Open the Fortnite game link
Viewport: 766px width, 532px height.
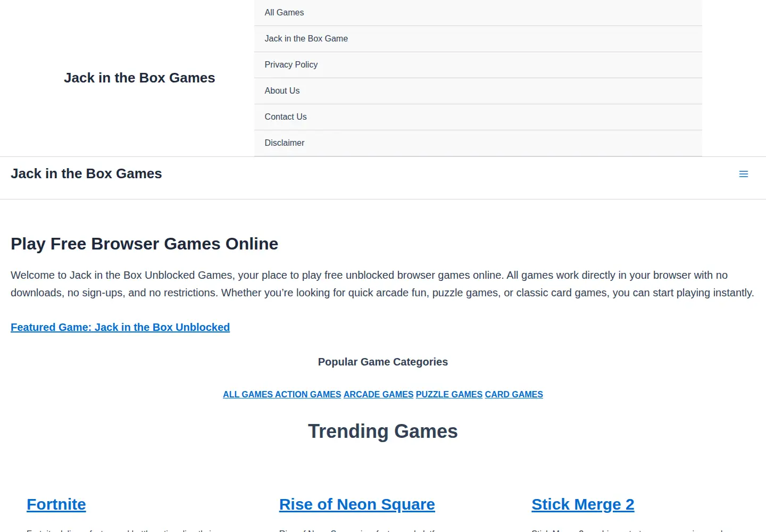click(56, 504)
